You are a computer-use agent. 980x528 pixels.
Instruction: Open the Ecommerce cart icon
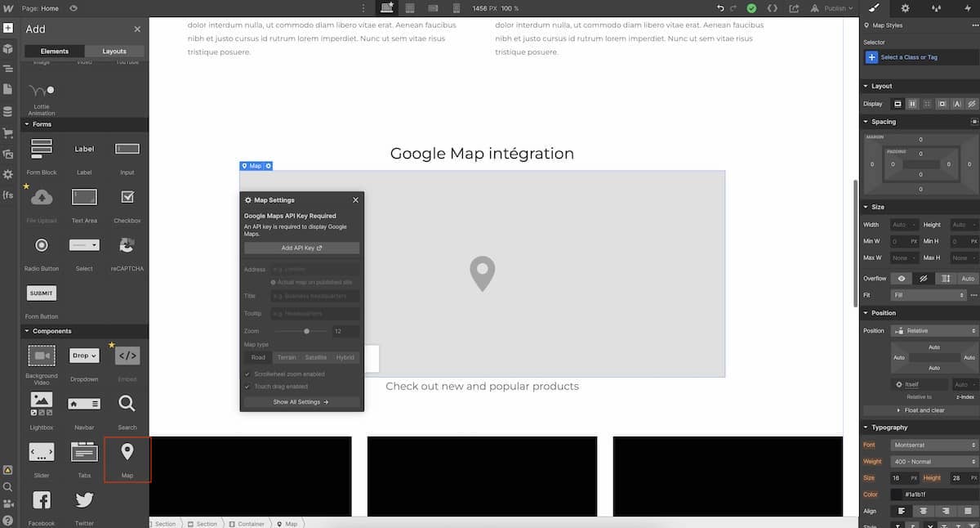(x=7, y=132)
